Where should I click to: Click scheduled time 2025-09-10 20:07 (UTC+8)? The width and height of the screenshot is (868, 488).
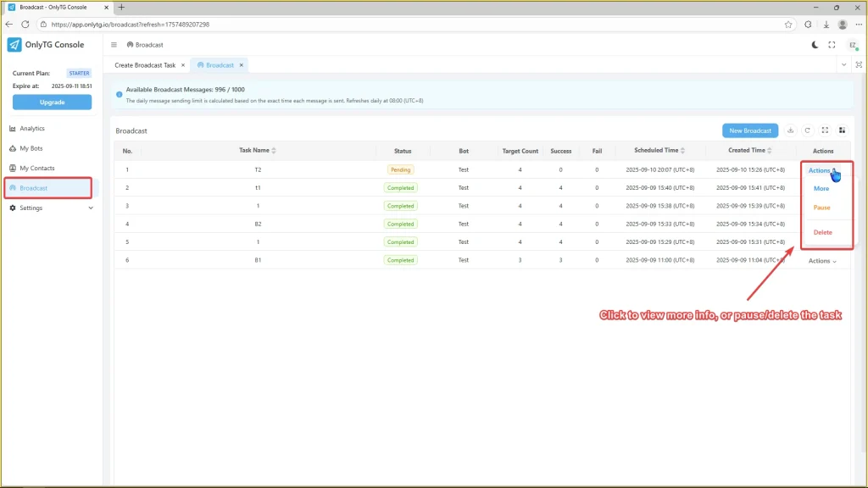659,169
